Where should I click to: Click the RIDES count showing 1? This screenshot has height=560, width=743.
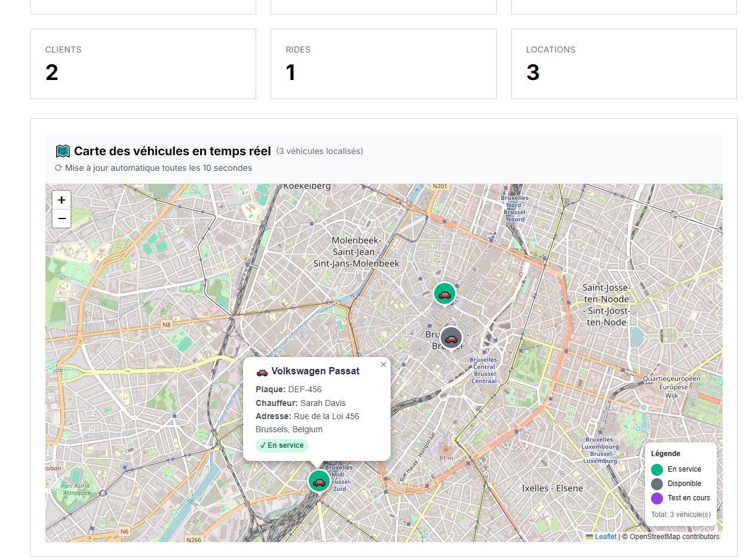coord(290,72)
